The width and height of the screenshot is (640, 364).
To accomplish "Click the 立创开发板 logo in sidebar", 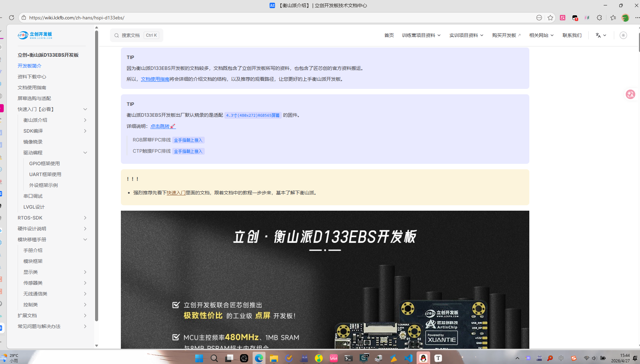I will pos(35,35).
